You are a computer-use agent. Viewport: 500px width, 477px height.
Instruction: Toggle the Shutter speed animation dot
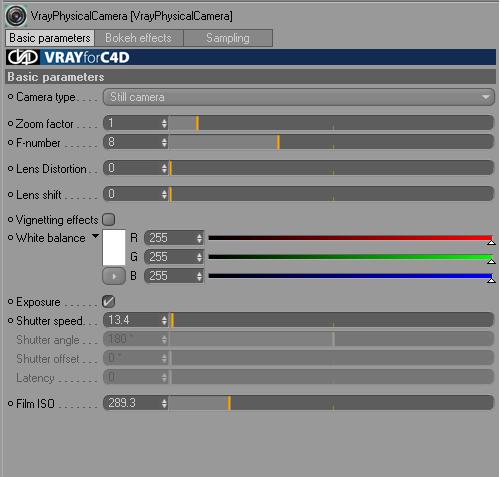click(10, 321)
